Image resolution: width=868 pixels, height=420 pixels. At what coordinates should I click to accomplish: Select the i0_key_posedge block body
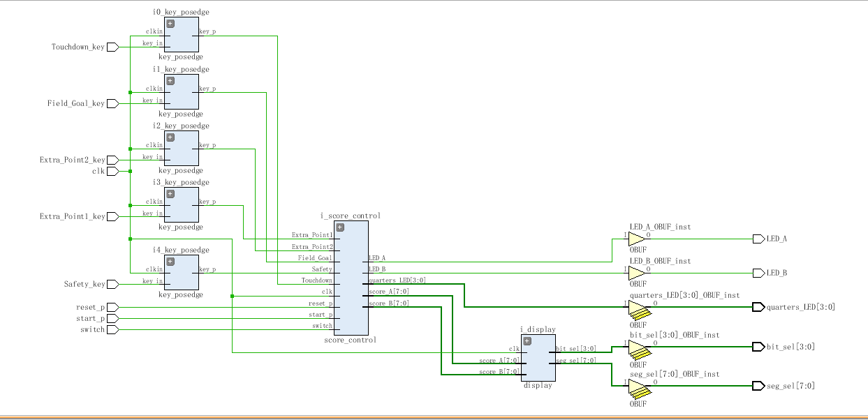click(182, 35)
